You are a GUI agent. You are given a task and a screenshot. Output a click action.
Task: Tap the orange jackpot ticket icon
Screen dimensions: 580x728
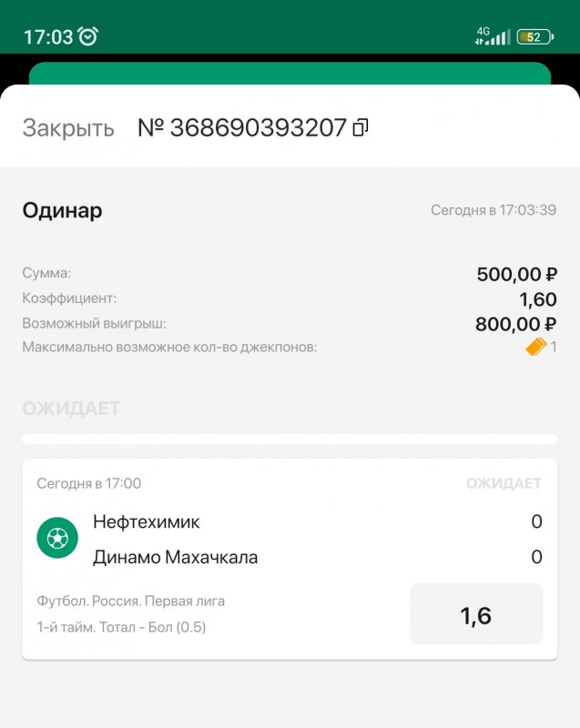tap(535, 347)
